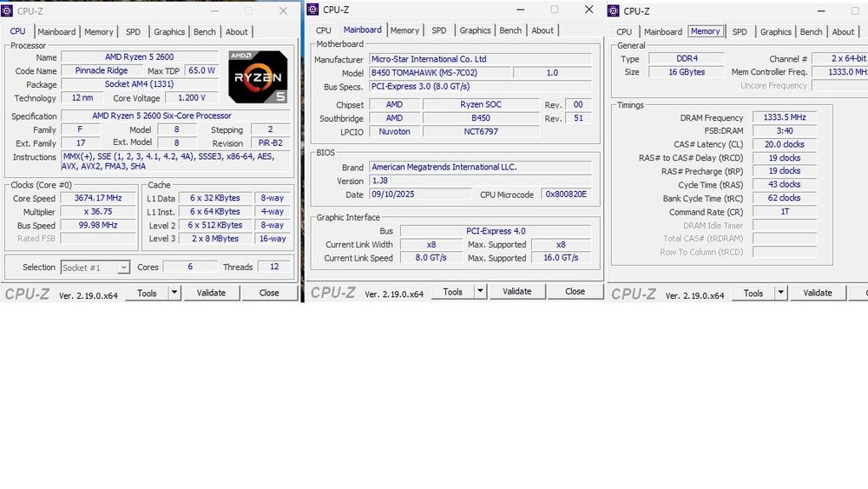
Task: Select SPD tab in Mainboard window
Action: pos(439,30)
